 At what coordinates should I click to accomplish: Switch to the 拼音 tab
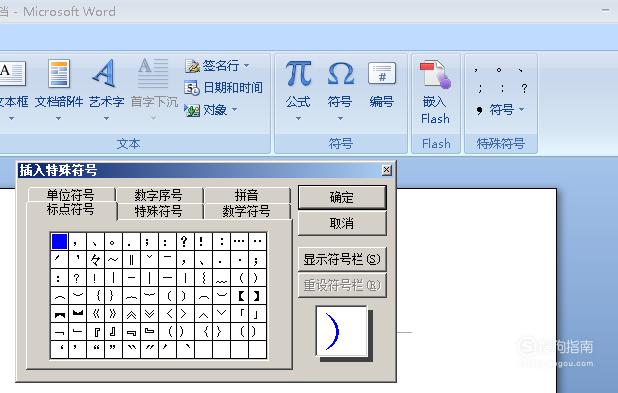(x=247, y=195)
